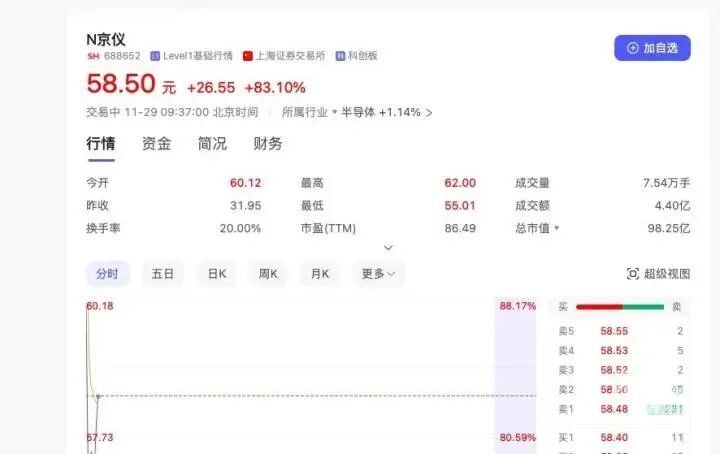Click the SH market tag
Viewport: 720px width, 454px height.
tap(93, 56)
